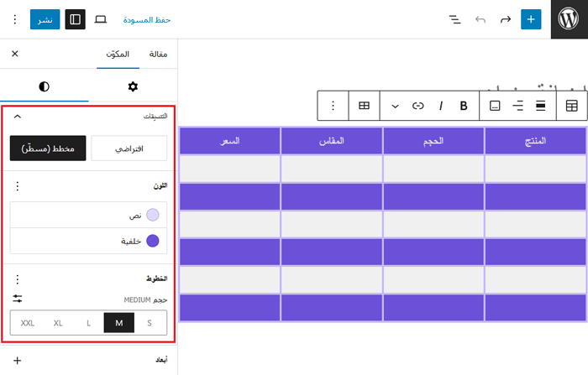Open the نص text color swatch
This screenshot has height=375, width=588.
coord(88,215)
